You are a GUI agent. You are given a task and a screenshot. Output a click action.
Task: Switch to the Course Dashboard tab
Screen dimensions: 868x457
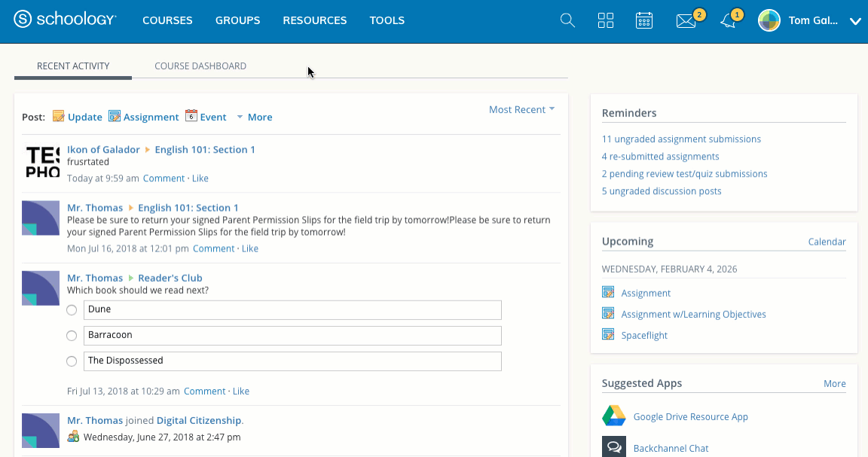click(200, 66)
